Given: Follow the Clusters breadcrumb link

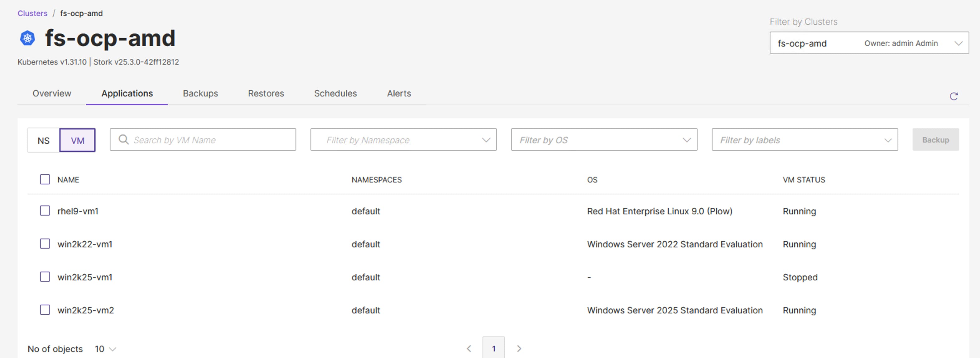Looking at the screenshot, I should (x=32, y=13).
